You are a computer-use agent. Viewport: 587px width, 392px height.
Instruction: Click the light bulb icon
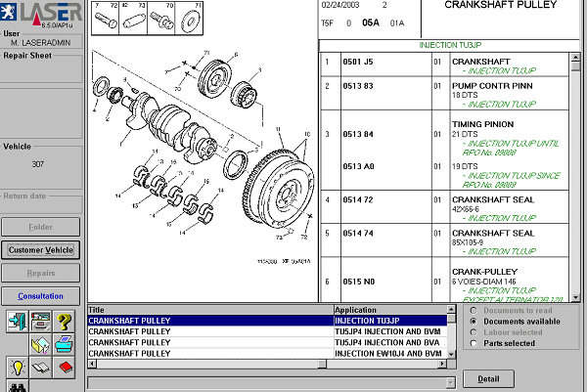[x=18, y=368]
